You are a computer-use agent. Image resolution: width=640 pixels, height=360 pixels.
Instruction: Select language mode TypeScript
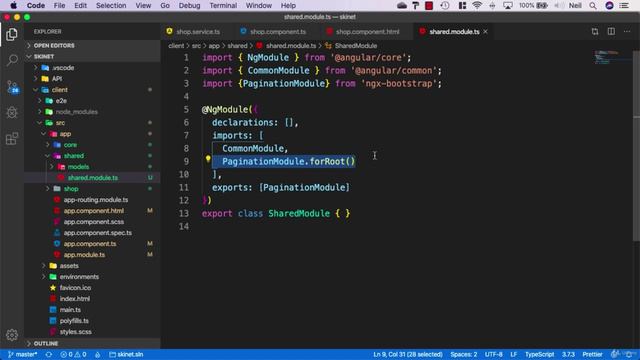[539, 354]
